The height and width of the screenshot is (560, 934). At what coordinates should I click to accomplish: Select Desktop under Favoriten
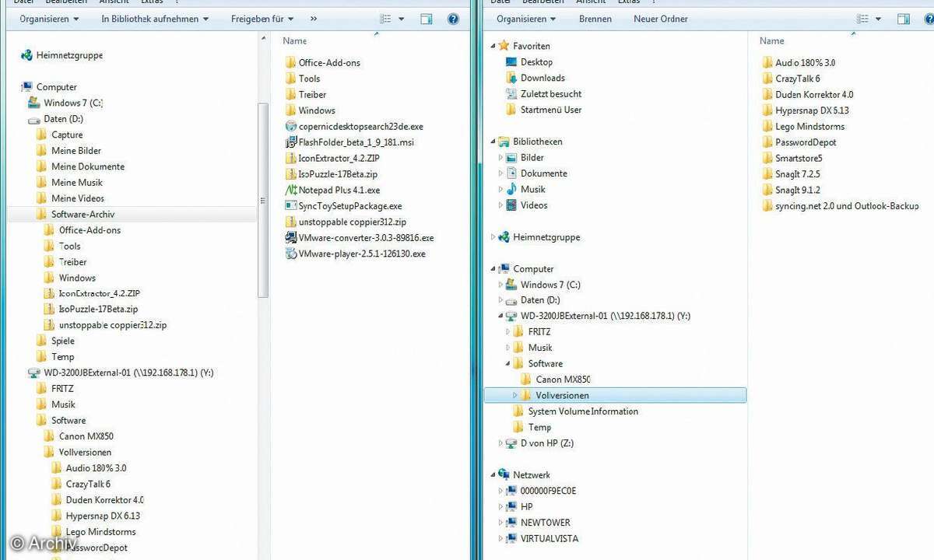point(529,62)
